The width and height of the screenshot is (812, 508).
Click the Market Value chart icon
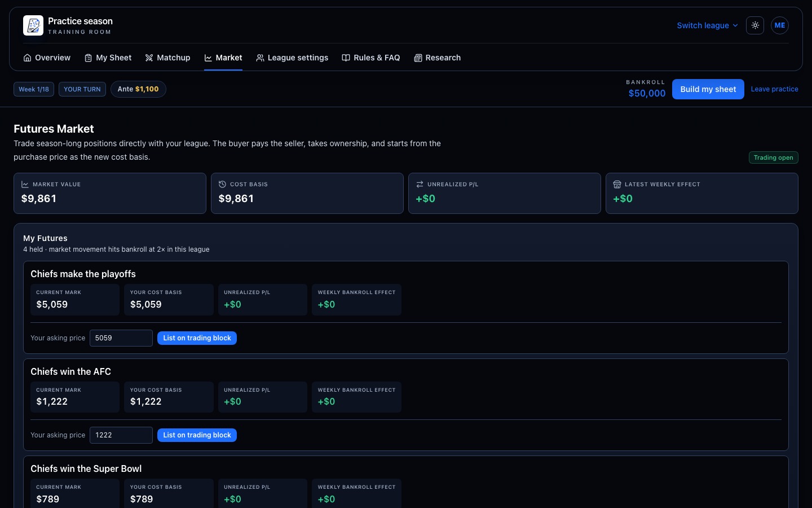click(x=25, y=185)
